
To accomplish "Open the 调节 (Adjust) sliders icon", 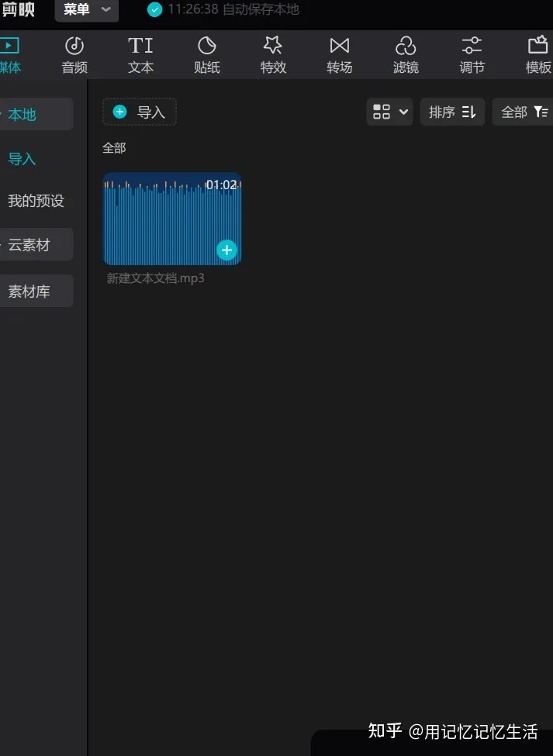I will point(472,46).
